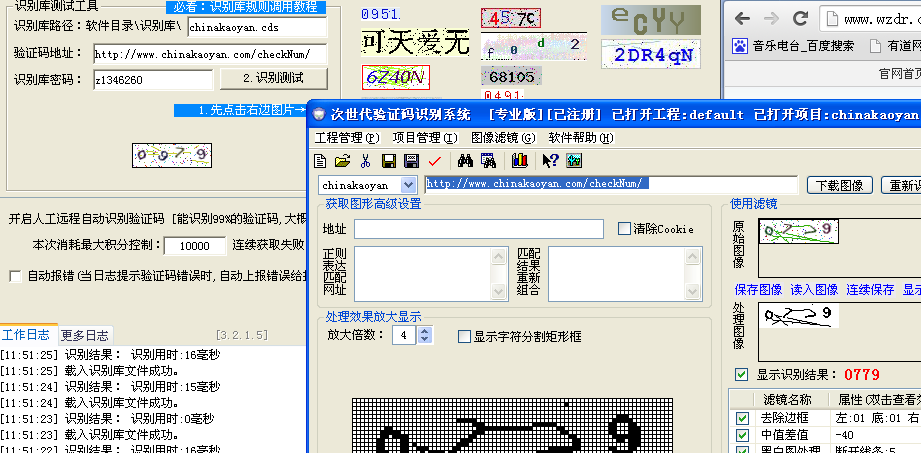Enable 自动报错 checkbox
Screen dimensions: 921x453
[15, 276]
